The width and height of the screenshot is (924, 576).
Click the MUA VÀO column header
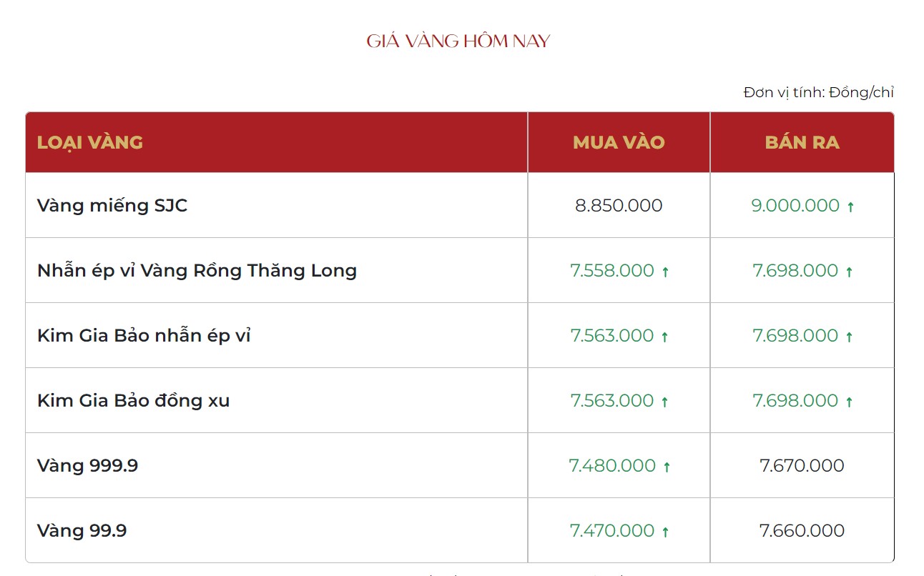pos(619,142)
